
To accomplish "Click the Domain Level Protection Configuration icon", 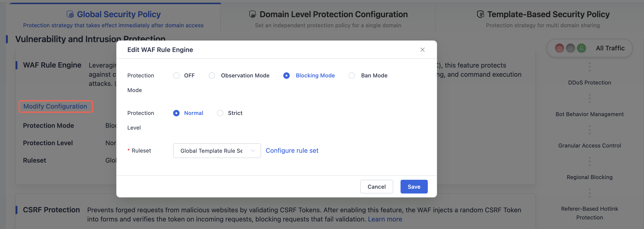I will click(253, 14).
